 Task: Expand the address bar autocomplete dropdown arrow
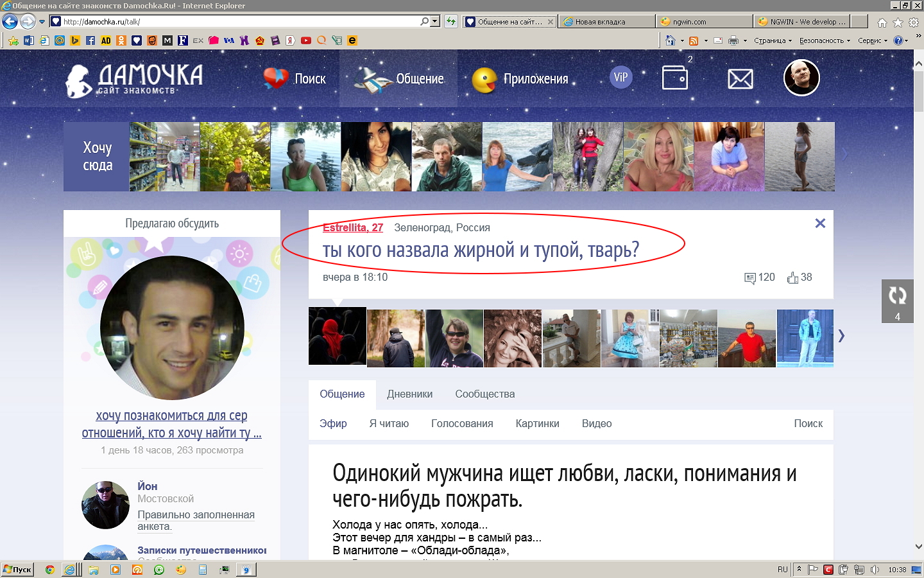point(435,21)
